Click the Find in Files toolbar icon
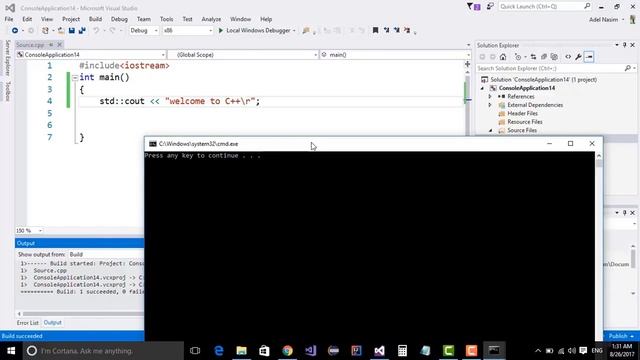This screenshot has width=640, height=360. 306,31
